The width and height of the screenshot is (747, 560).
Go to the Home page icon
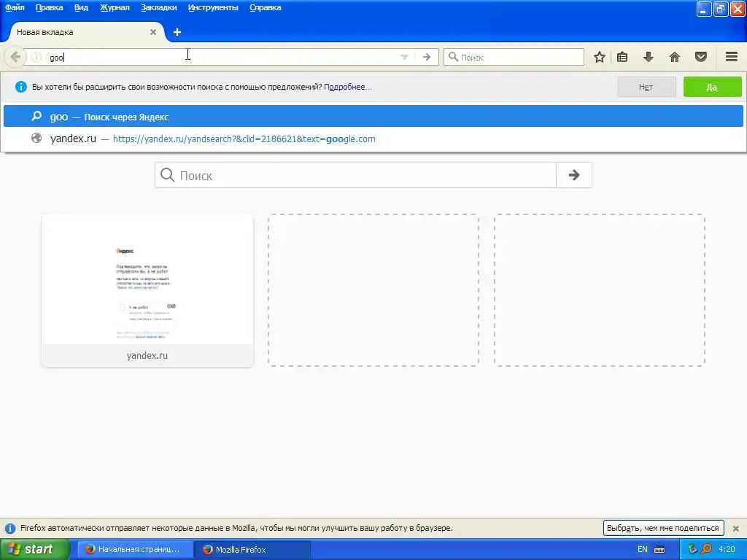click(x=675, y=57)
